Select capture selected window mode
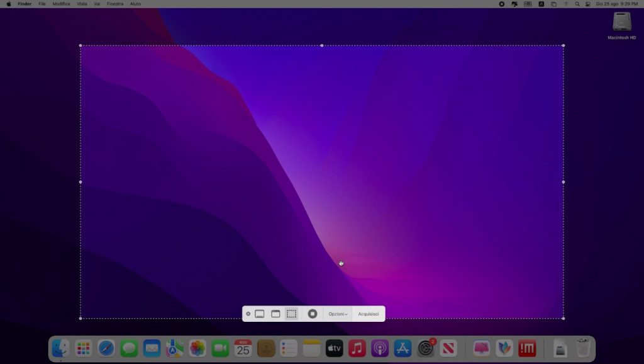Viewport: 644px width, 364px height. click(275, 314)
